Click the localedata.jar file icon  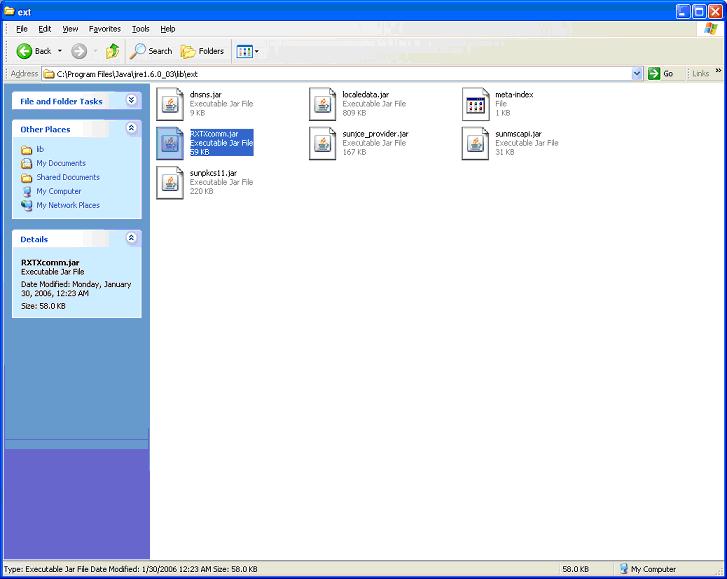click(x=322, y=104)
